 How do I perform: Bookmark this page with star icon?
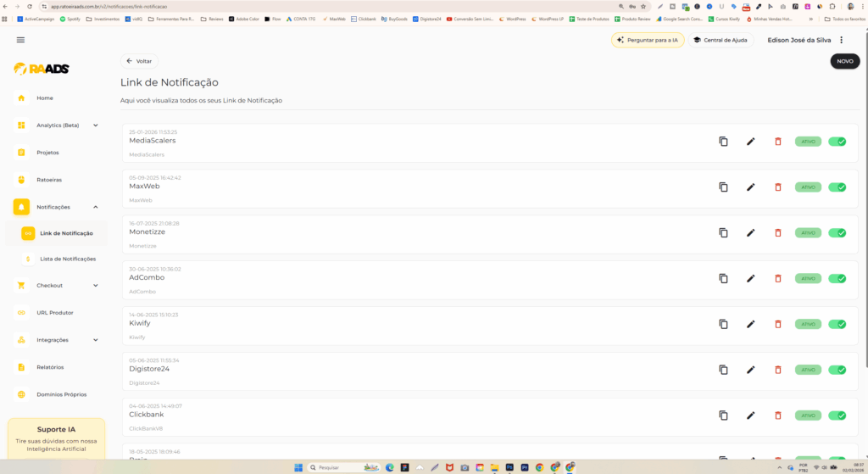coord(643,7)
